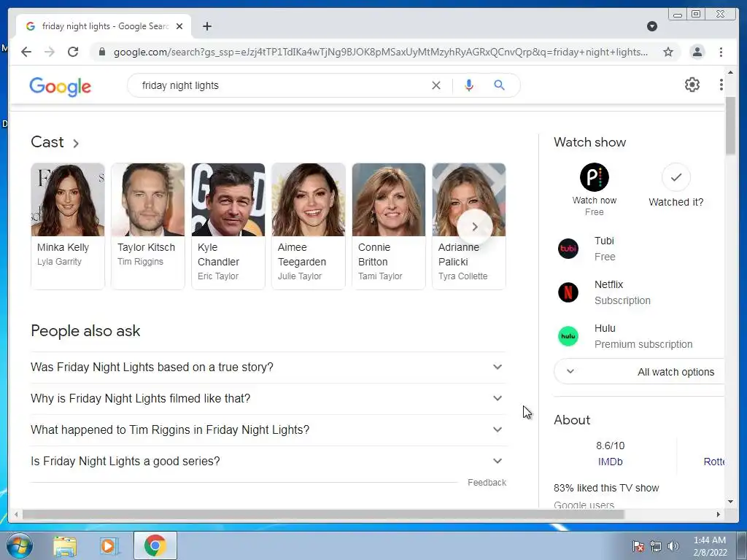Image resolution: width=747 pixels, height=560 pixels.
Task: Expand 'Why is Friday Night Lights filmed like that?'
Action: click(268, 399)
